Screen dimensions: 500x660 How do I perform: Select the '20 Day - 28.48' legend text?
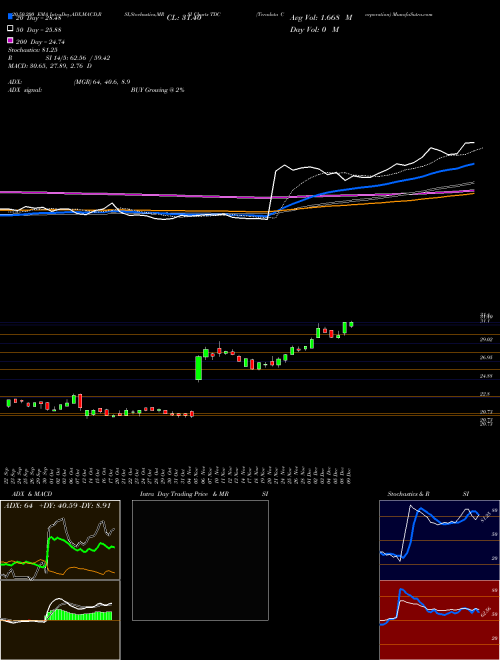point(39,18)
